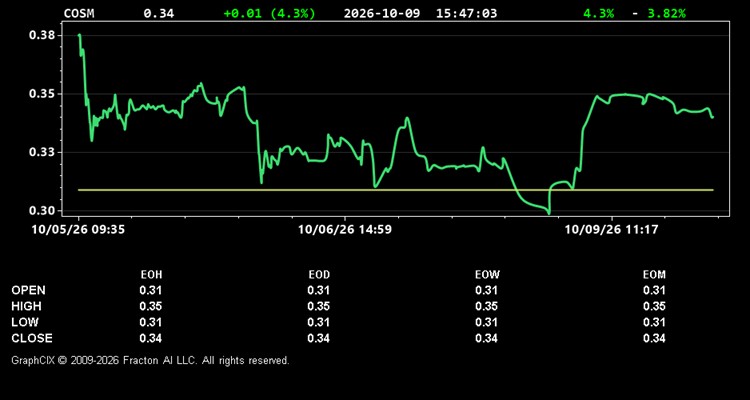
Task: Select the 0.38 y-axis label
Action: (43, 35)
